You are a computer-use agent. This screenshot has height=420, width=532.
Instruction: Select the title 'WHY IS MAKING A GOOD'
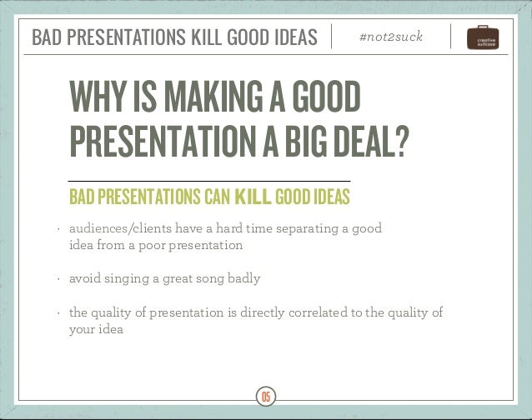coord(214,97)
